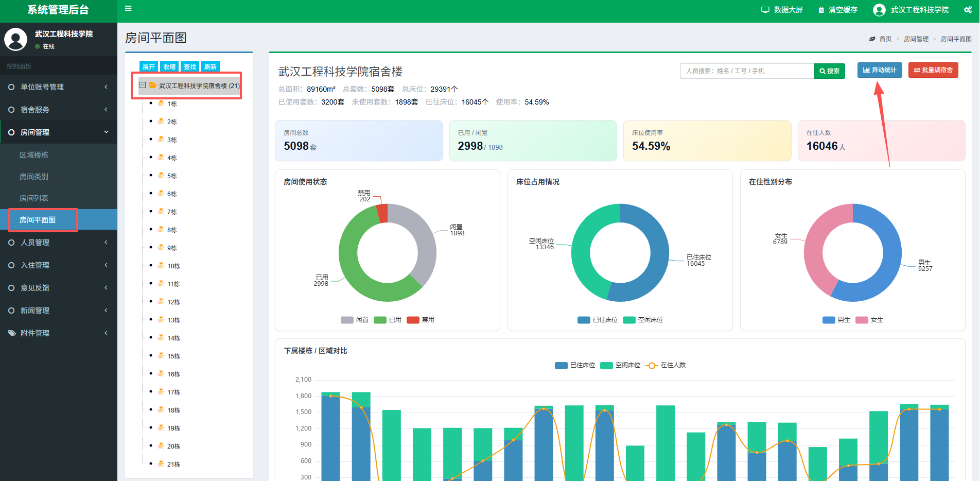
Task: Toggle 空闲床位 legend in 床位占用情况 chart
Action: [x=643, y=320]
